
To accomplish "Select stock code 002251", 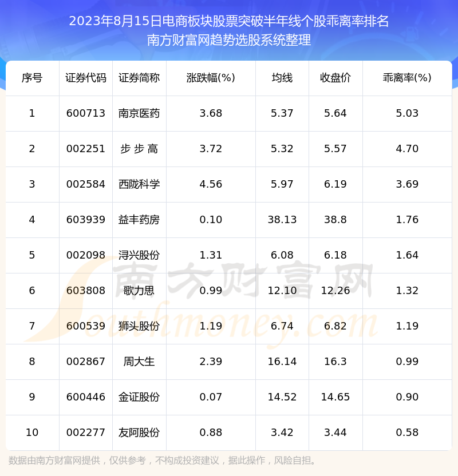I will pyautogui.click(x=86, y=149).
